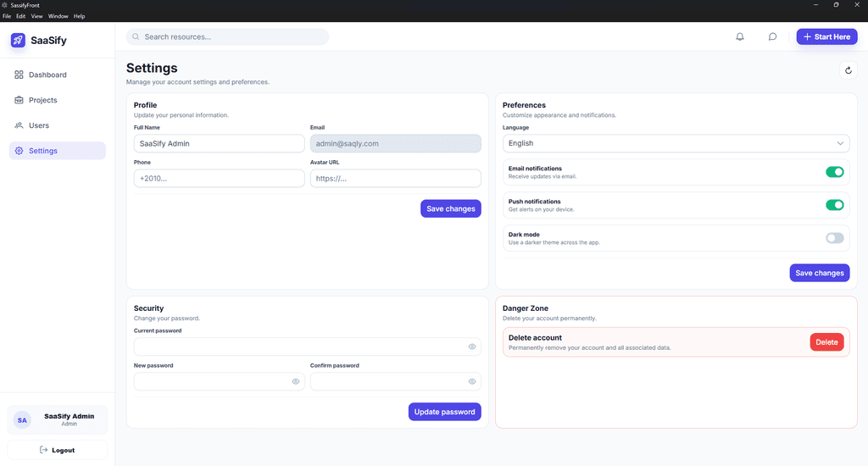Open the chat messages icon
The image size is (868, 466).
(772, 36)
